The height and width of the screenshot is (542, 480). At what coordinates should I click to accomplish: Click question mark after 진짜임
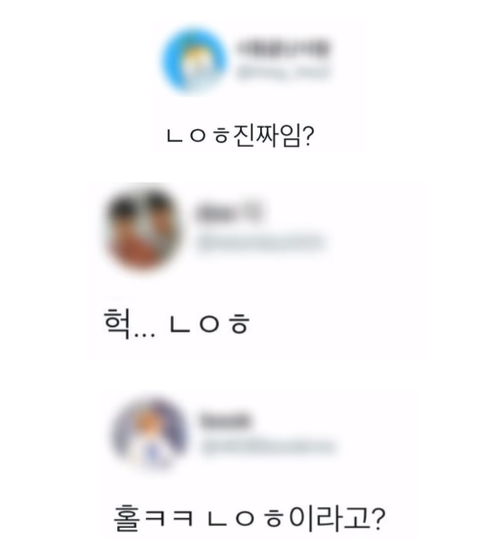click(308, 136)
